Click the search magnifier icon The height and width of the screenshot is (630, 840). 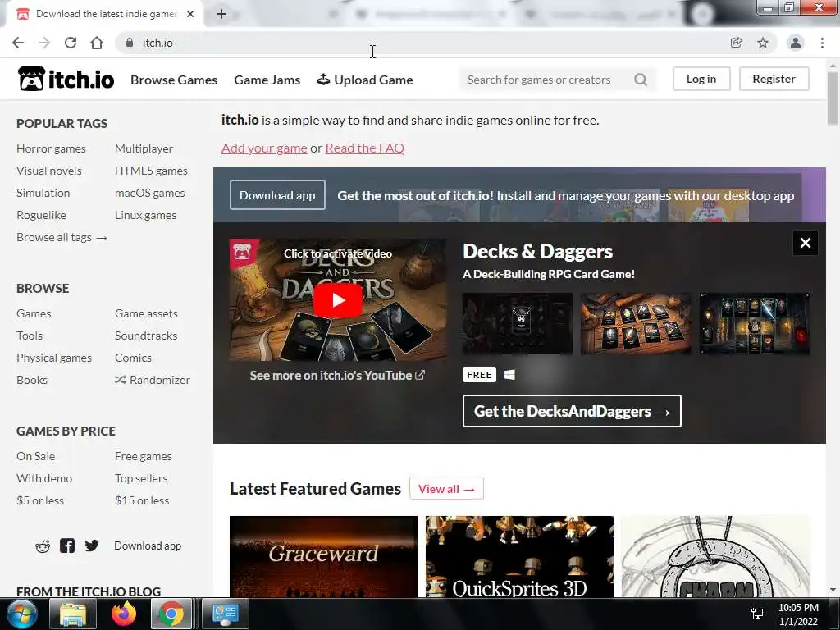click(640, 80)
